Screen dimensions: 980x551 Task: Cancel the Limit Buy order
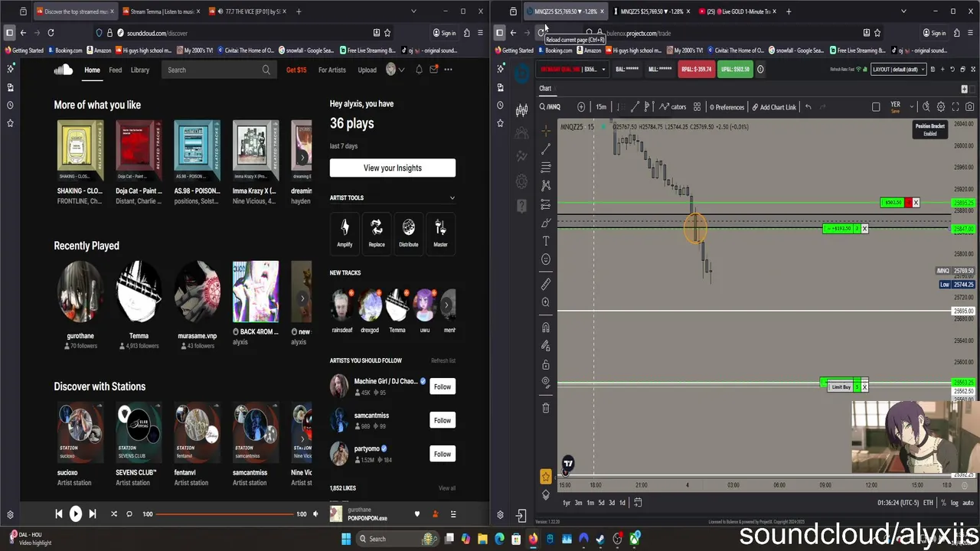coord(864,387)
